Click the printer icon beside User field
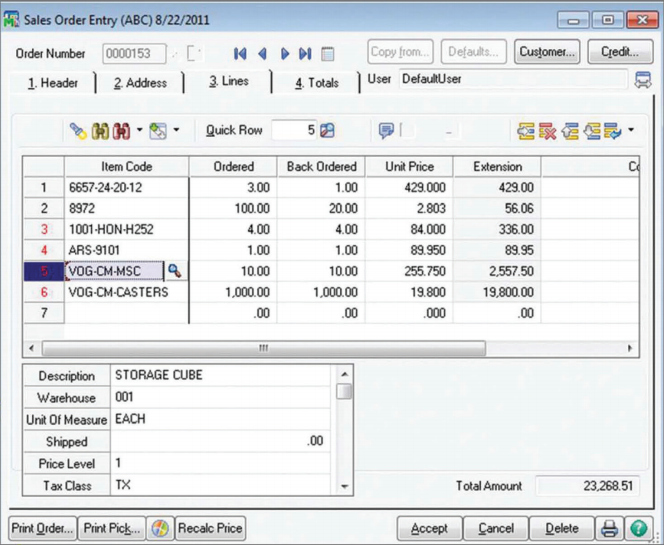664x545 pixels. click(x=643, y=80)
